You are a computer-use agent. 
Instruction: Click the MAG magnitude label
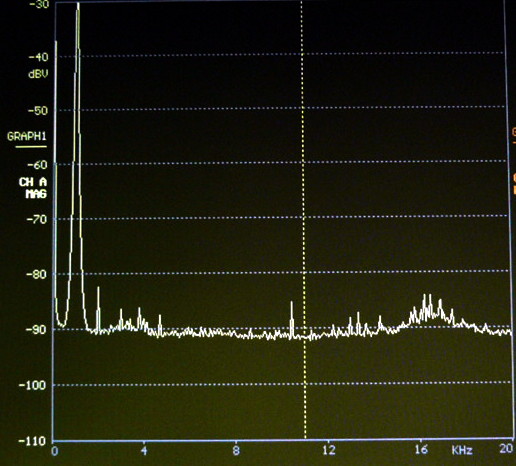pos(36,194)
